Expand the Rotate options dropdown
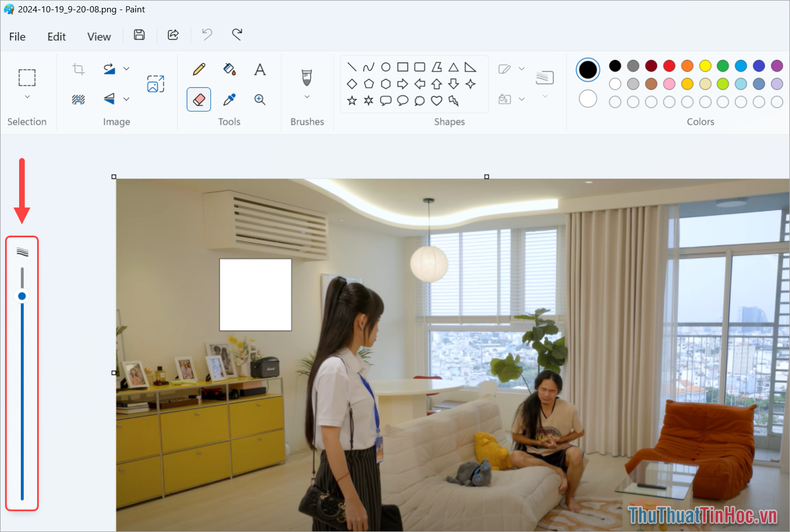Screen dimensions: 790x532 (128, 68)
